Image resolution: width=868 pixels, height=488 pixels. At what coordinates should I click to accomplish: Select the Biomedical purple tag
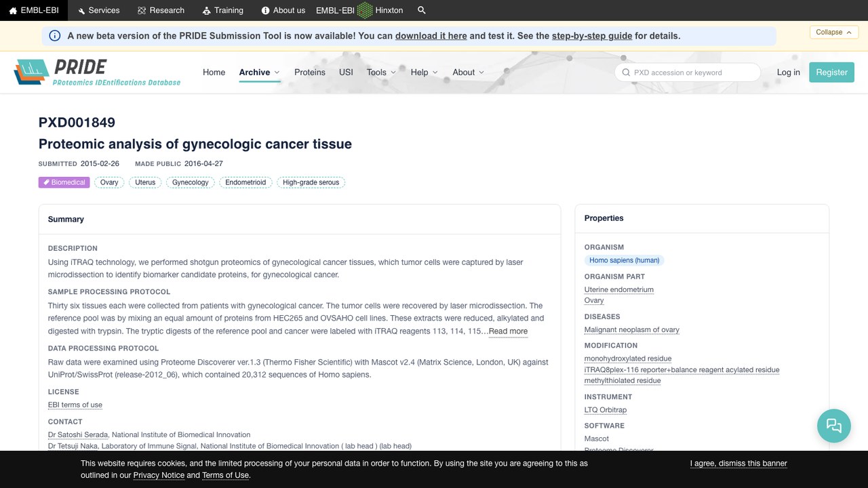[64, 182]
